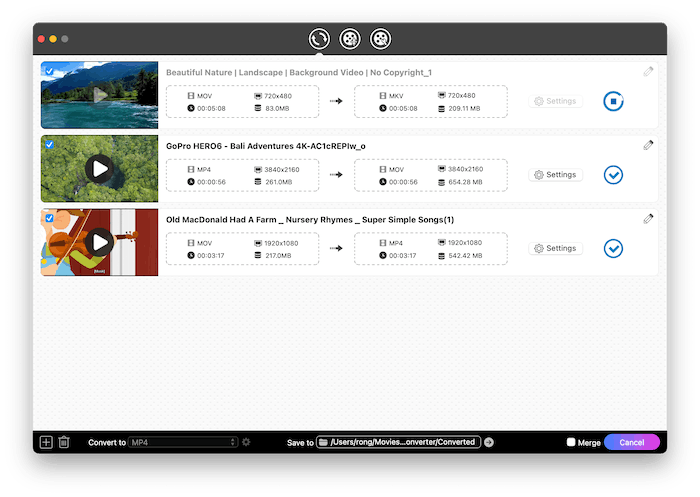Click the add file plus icon
The height and width of the screenshot is (497, 700).
tap(45, 442)
